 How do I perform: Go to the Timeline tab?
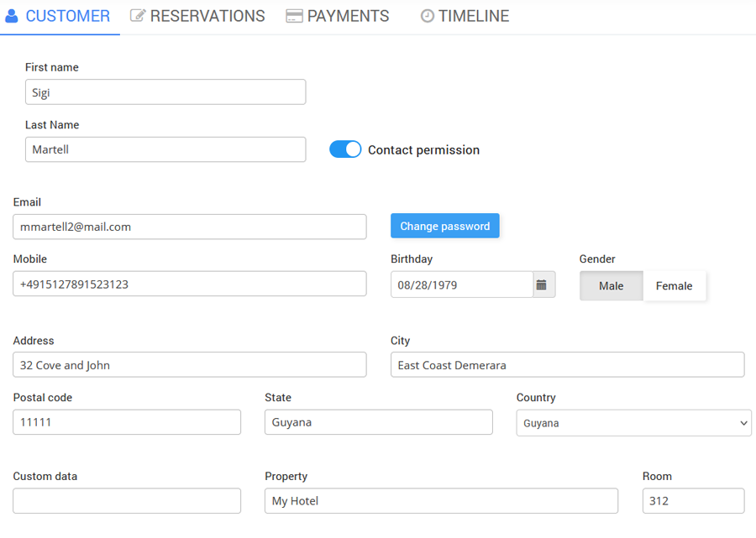click(x=465, y=16)
